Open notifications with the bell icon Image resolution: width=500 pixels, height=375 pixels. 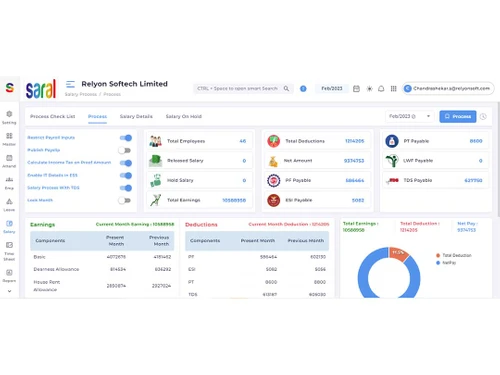[x=381, y=89]
